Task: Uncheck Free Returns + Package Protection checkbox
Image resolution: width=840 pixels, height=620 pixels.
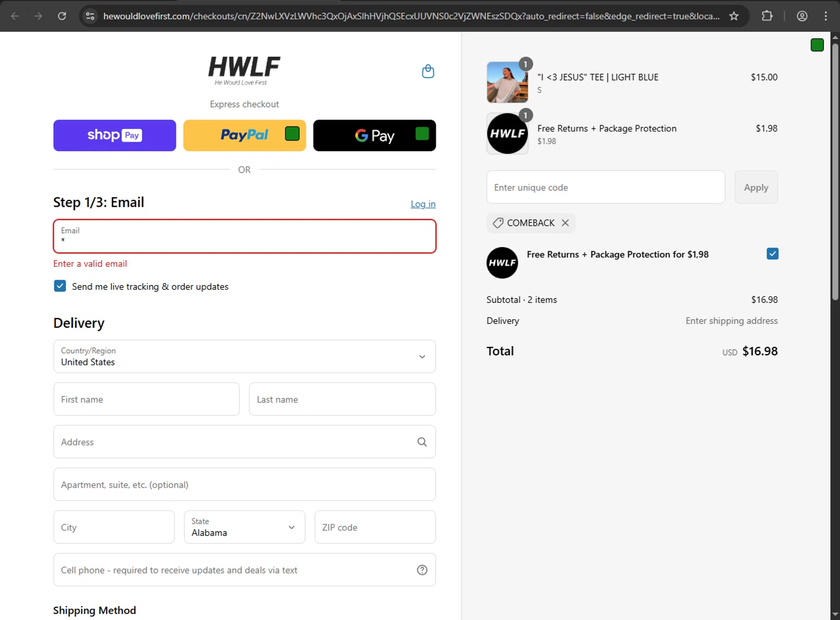Action: (772, 254)
